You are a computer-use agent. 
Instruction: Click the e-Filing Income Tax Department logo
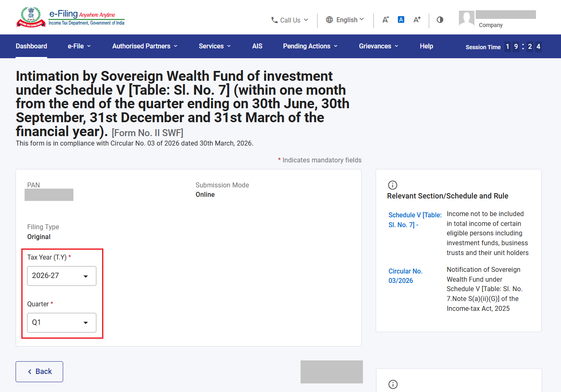tap(70, 17)
